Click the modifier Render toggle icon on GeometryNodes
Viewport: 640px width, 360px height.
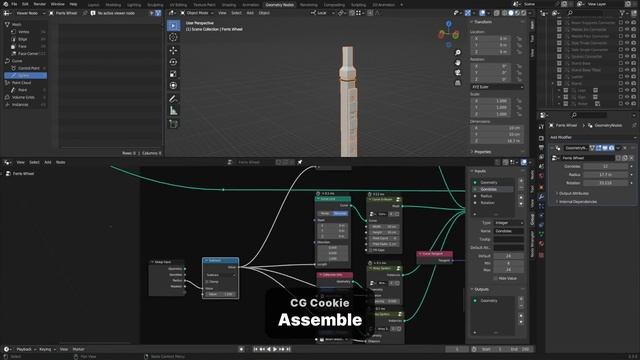coord(611,148)
